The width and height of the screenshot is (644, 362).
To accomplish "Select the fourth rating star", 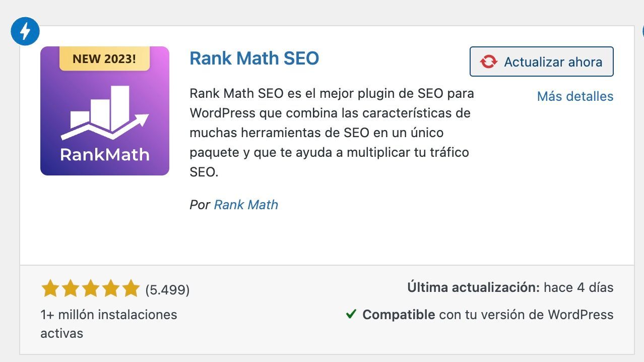I will pos(110,289).
